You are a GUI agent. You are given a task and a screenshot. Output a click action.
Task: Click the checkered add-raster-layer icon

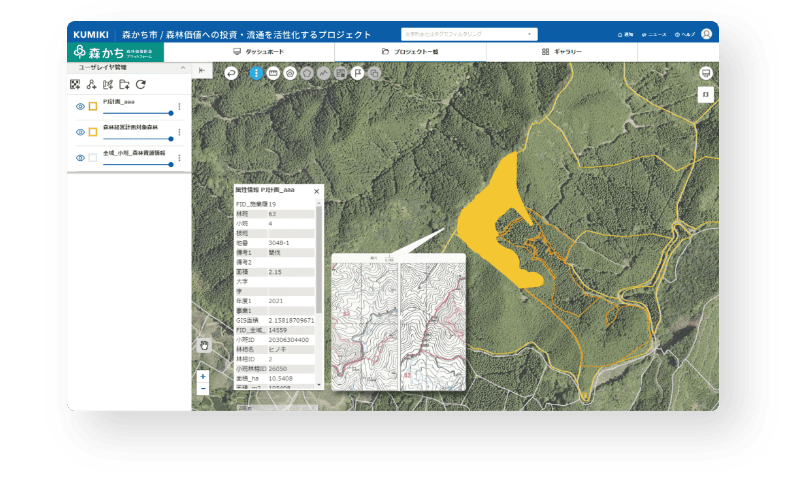[75, 85]
